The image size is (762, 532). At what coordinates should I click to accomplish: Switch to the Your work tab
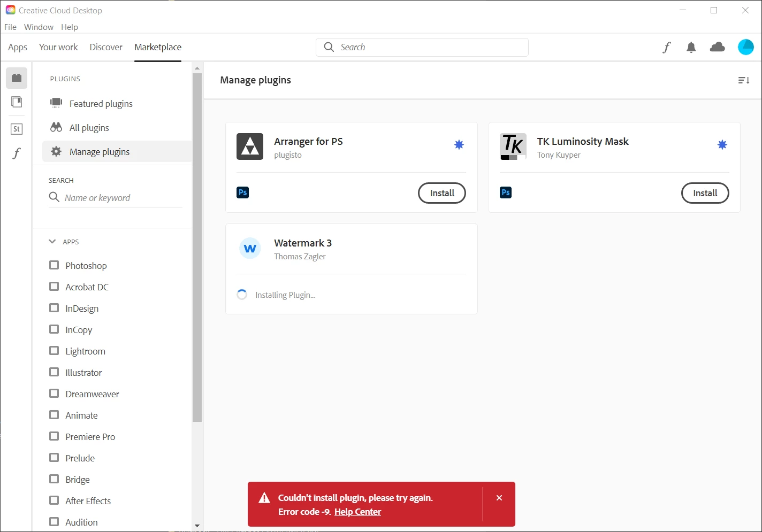click(x=58, y=47)
